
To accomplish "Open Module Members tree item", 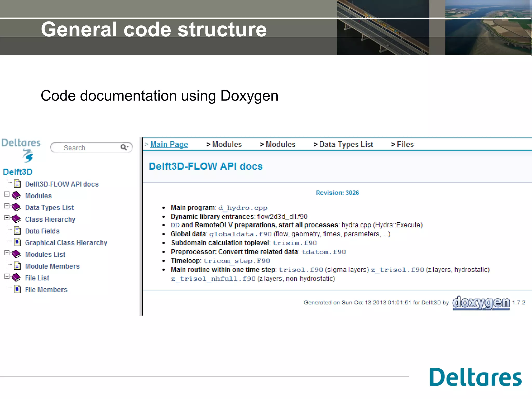I will (52, 266).
